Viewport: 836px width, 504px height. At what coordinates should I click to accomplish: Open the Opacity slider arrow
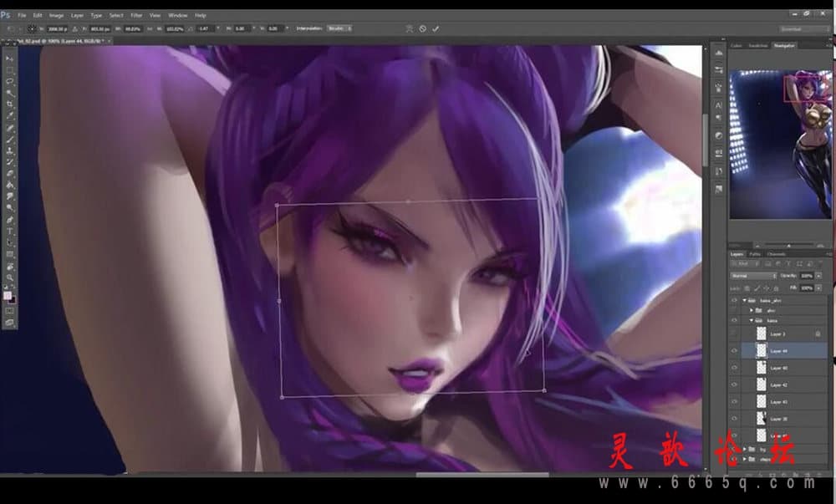(x=818, y=276)
